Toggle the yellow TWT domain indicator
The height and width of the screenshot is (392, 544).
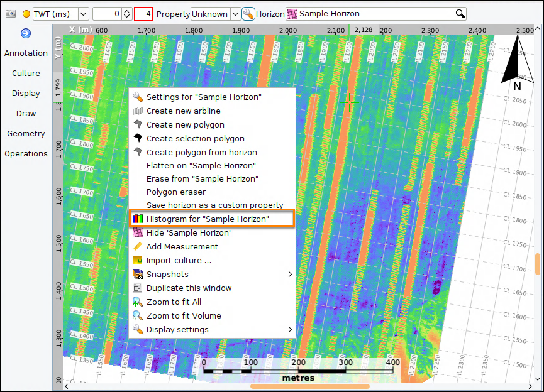pyautogui.click(x=26, y=14)
